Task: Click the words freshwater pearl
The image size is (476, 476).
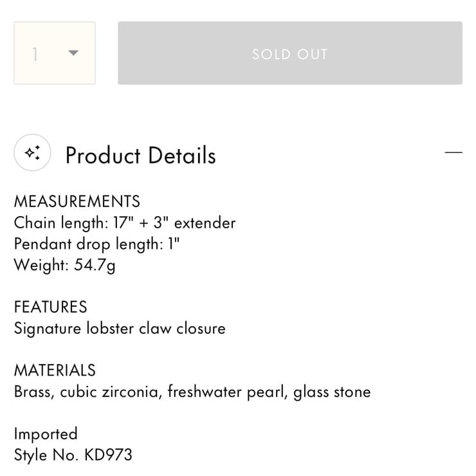Action: pyautogui.click(x=226, y=392)
